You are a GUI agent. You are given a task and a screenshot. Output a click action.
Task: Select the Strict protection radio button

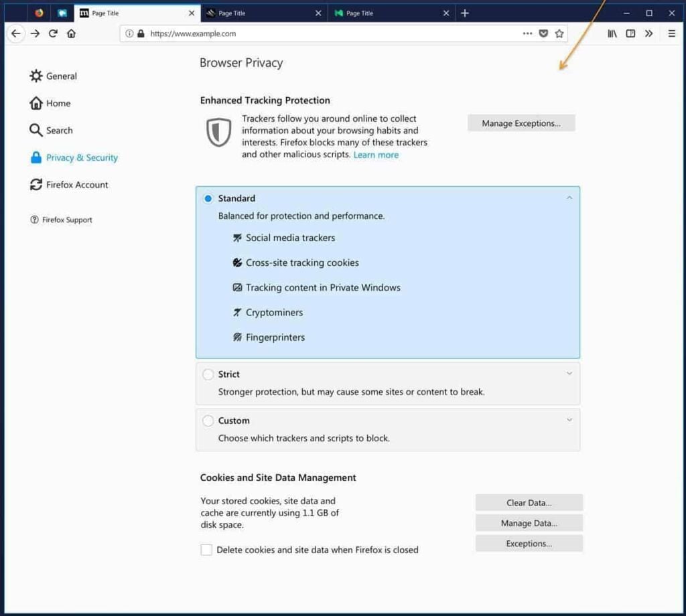208,374
